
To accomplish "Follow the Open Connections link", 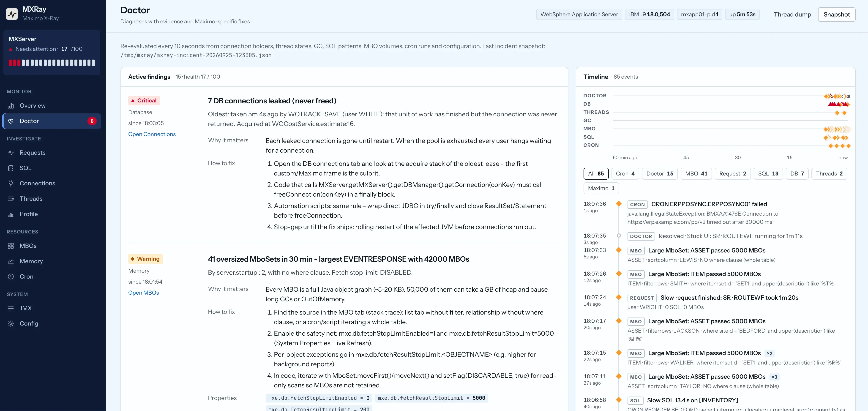I will tap(152, 134).
